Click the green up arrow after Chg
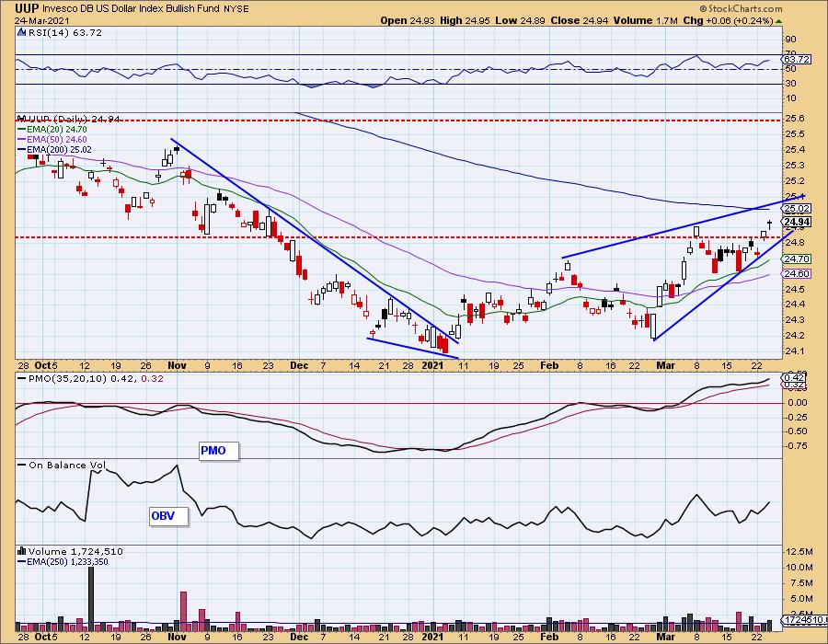The height and width of the screenshot is (644, 828). (777, 19)
